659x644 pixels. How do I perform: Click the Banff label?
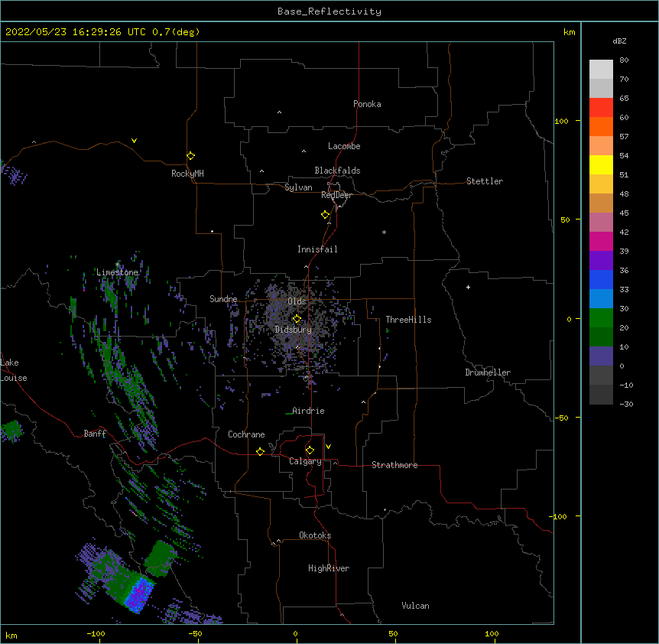point(95,434)
